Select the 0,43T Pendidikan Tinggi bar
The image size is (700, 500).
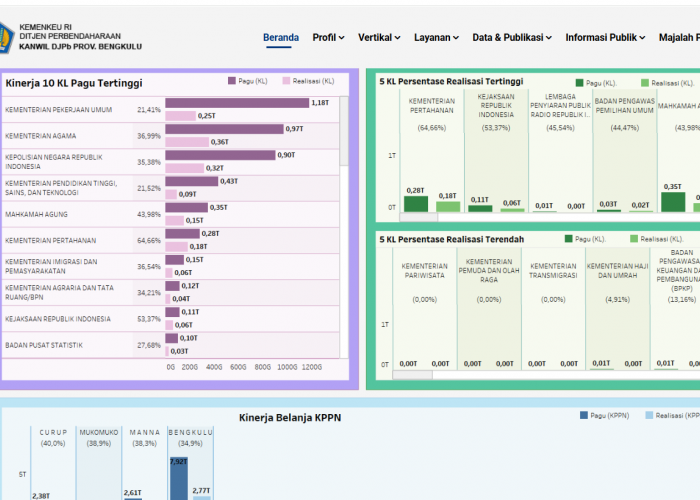click(x=192, y=182)
